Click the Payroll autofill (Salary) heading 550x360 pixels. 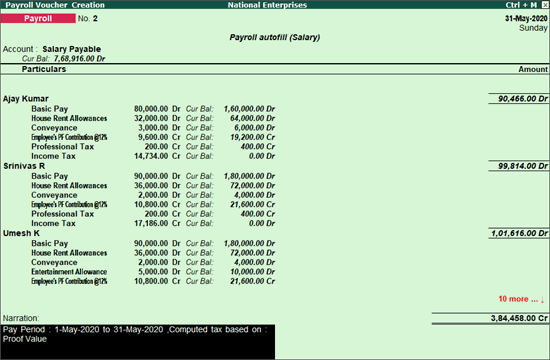(275, 37)
